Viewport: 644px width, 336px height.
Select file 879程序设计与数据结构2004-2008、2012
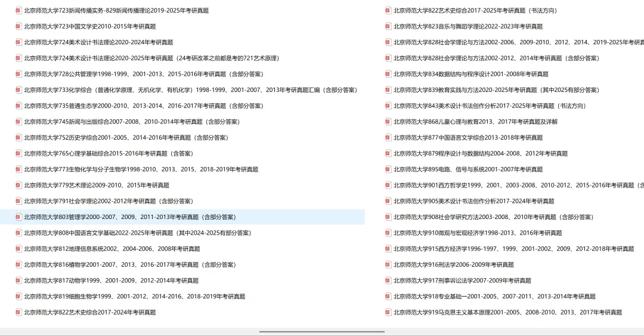pyautogui.click(x=481, y=153)
